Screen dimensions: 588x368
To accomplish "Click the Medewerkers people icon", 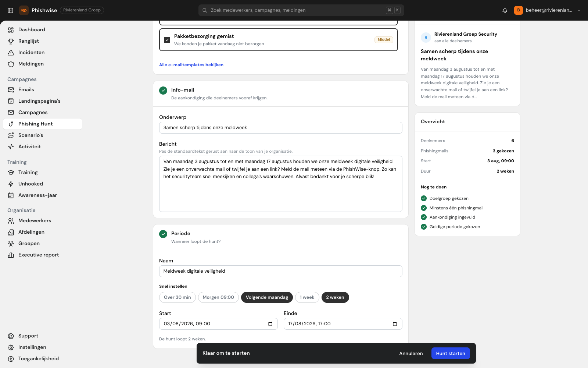I will point(11,221).
